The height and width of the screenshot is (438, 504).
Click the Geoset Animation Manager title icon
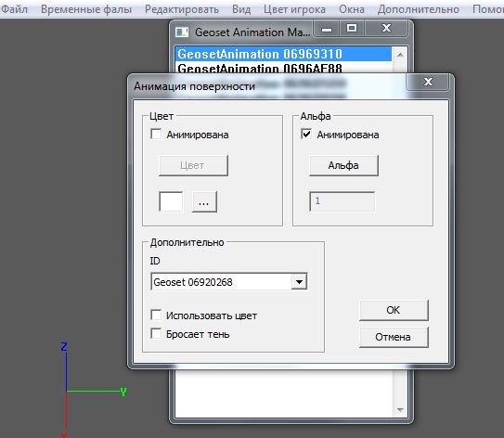(x=182, y=32)
